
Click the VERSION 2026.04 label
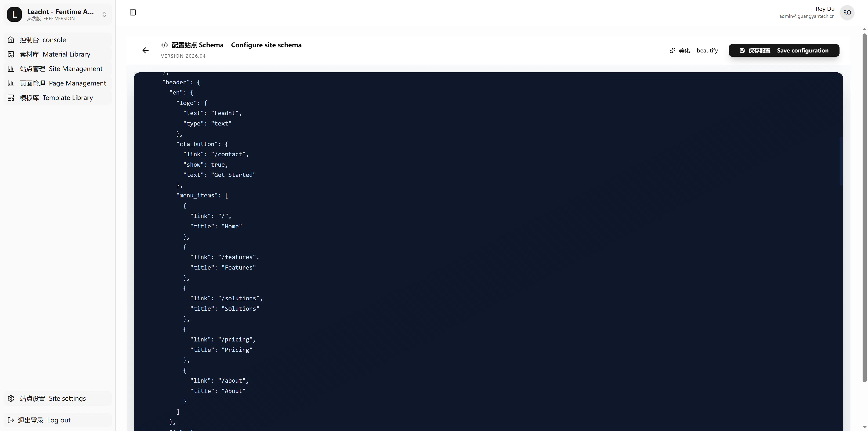[x=183, y=56]
